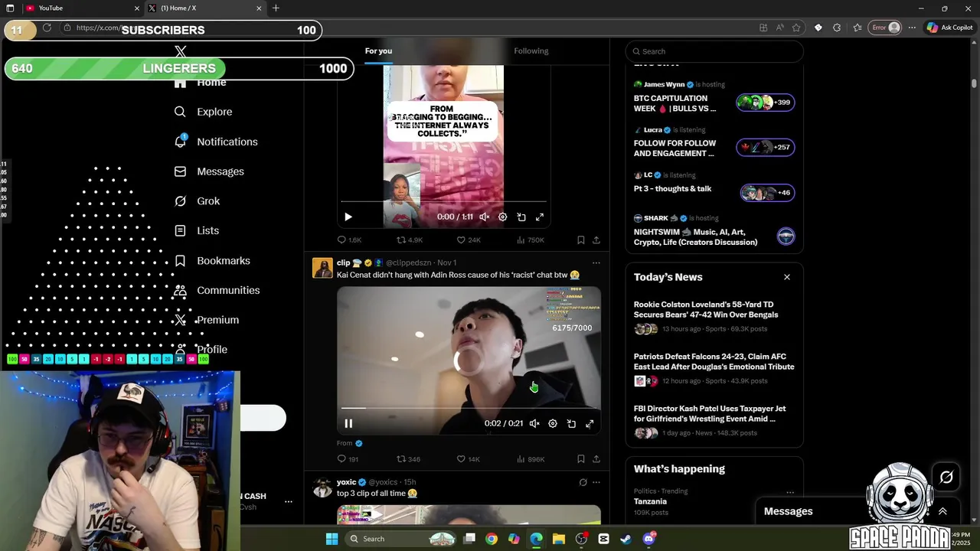Open more options next to Tanzania trend
The image size is (980, 551).
[790, 493]
